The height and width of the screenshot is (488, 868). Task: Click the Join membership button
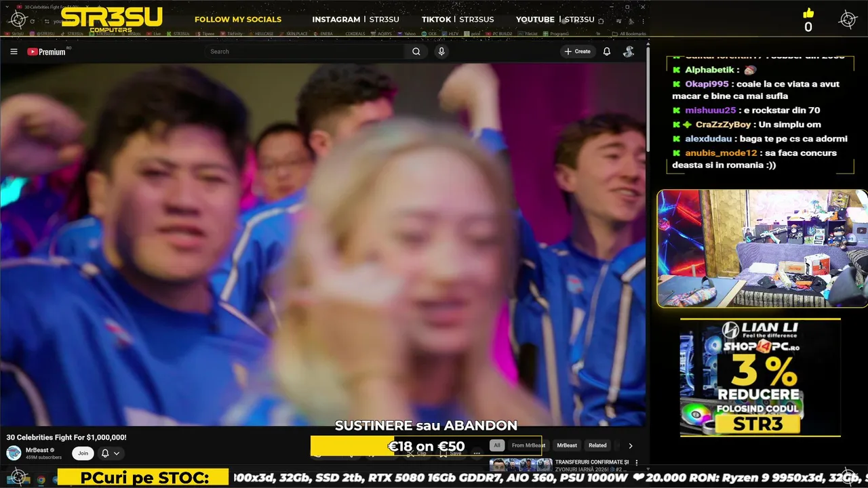(x=83, y=453)
